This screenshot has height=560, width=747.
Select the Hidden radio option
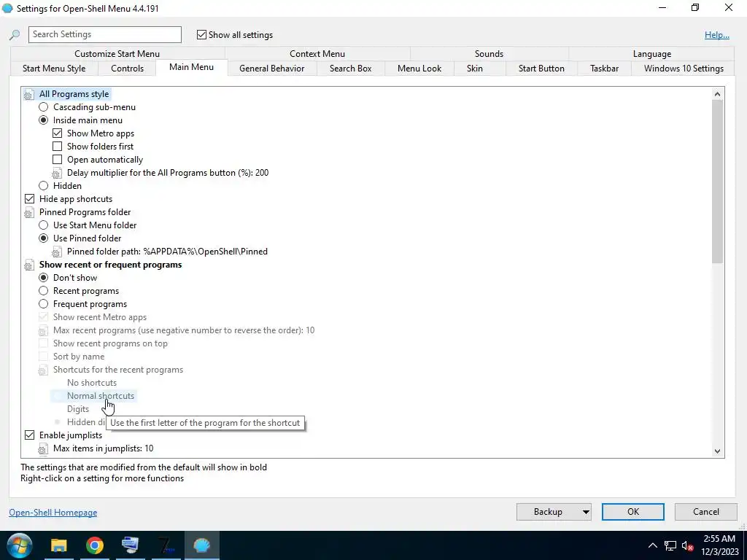click(43, 186)
